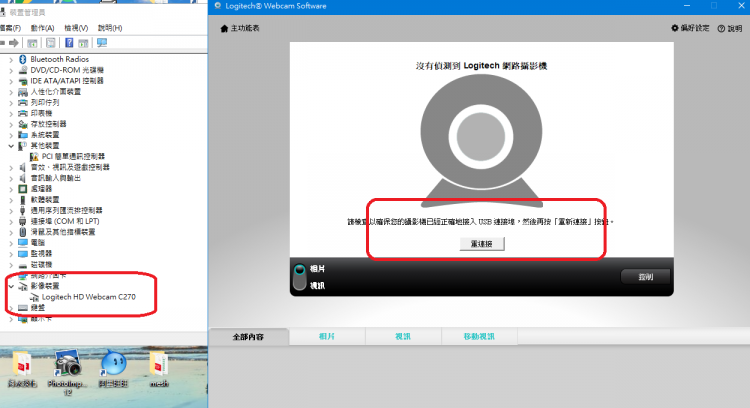Select the 監視器 monitor icon
The image size is (750, 408).
22,254
